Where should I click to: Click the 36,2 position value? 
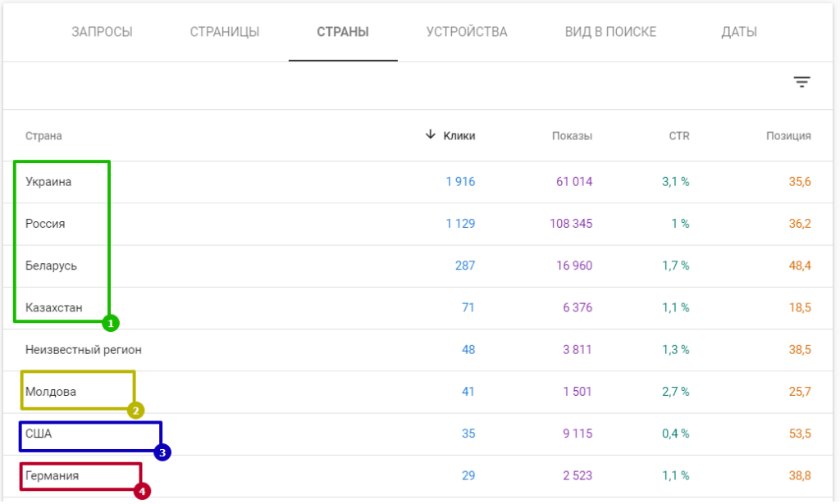(800, 224)
